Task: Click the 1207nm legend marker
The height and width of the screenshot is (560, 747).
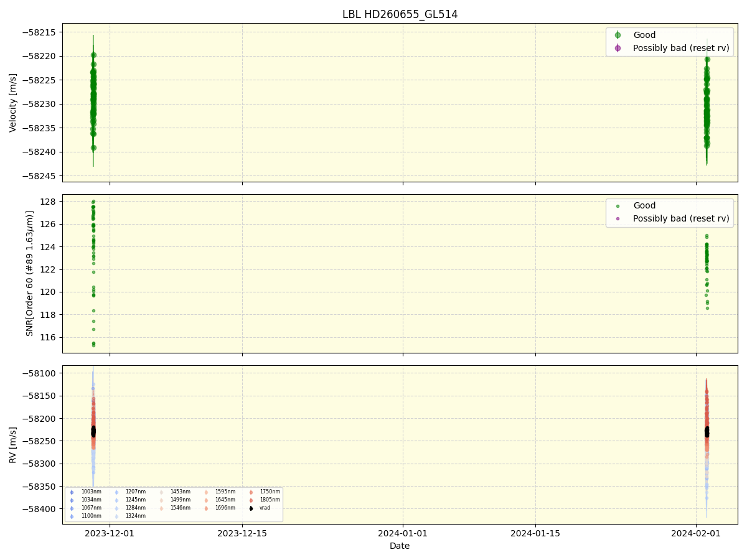Action: point(116,492)
